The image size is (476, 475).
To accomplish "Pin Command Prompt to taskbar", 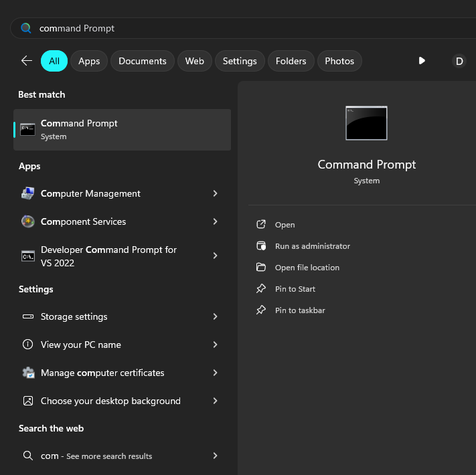I will 300,310.
